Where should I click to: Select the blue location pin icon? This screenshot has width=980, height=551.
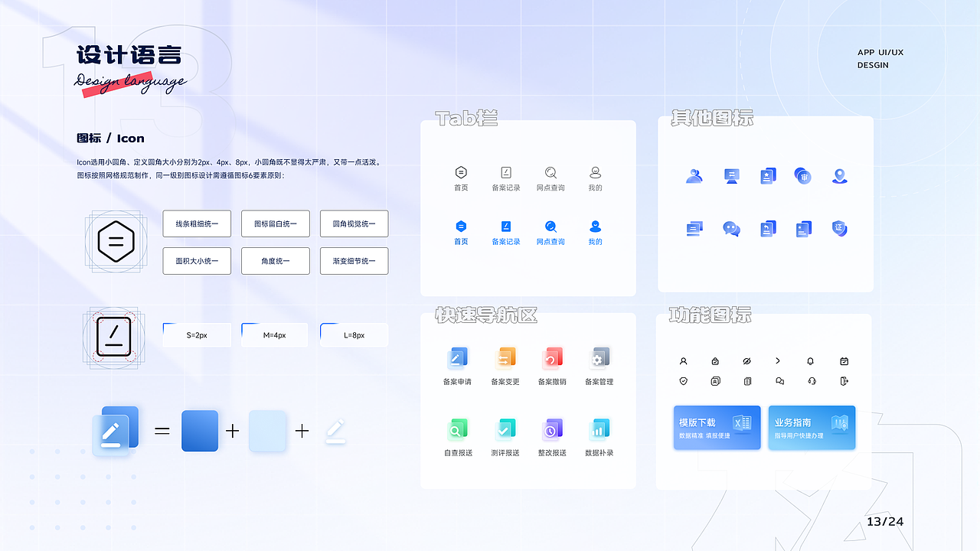coord(840,176)
